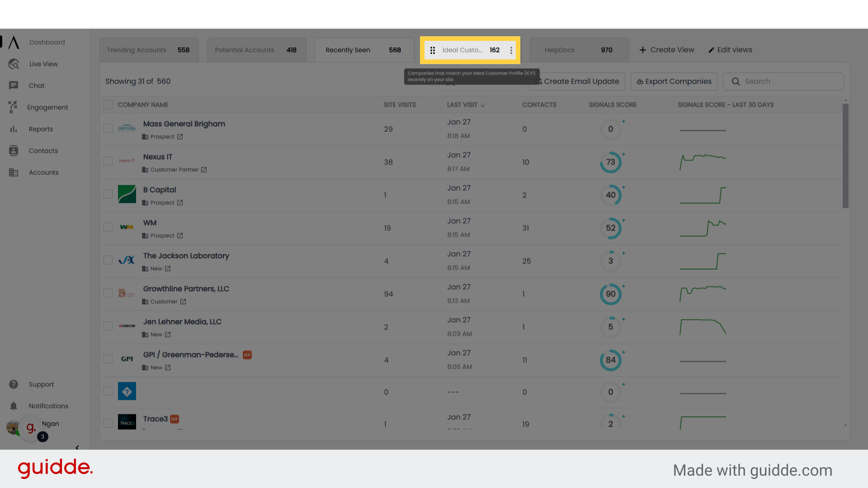Screen dimensions: 868x488
Task: Click drag handle on Ideal Customer tab
Action: click(x=433, y=50)
